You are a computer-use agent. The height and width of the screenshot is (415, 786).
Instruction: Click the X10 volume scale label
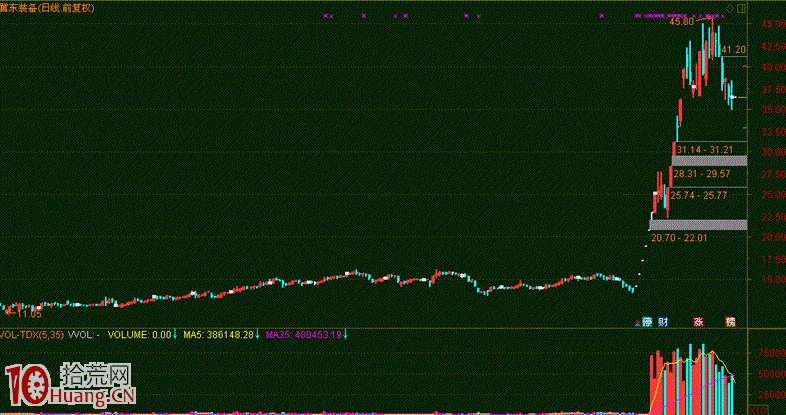pos(758,411)
